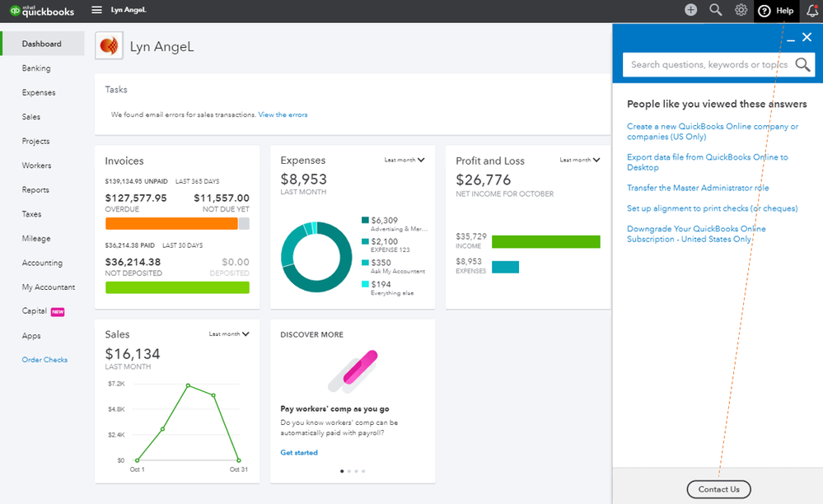Toggle the hamburger navigation menu icon
Viewport: 823px width, 504px height.
pyautogui.click(x=96, y=10)
